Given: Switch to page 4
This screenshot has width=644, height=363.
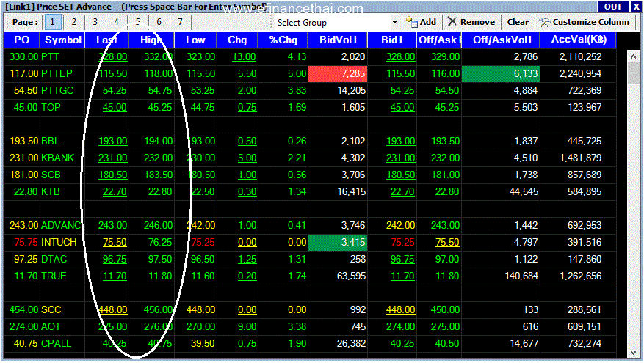Looking at the screenshot, I should tap(116, 22).
